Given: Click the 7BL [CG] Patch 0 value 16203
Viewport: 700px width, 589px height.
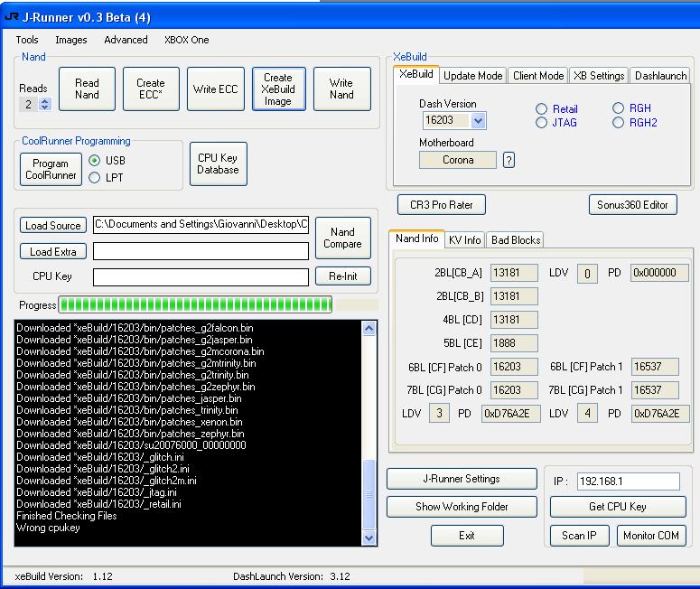Looking at the screenshot, I should point(514,390).
